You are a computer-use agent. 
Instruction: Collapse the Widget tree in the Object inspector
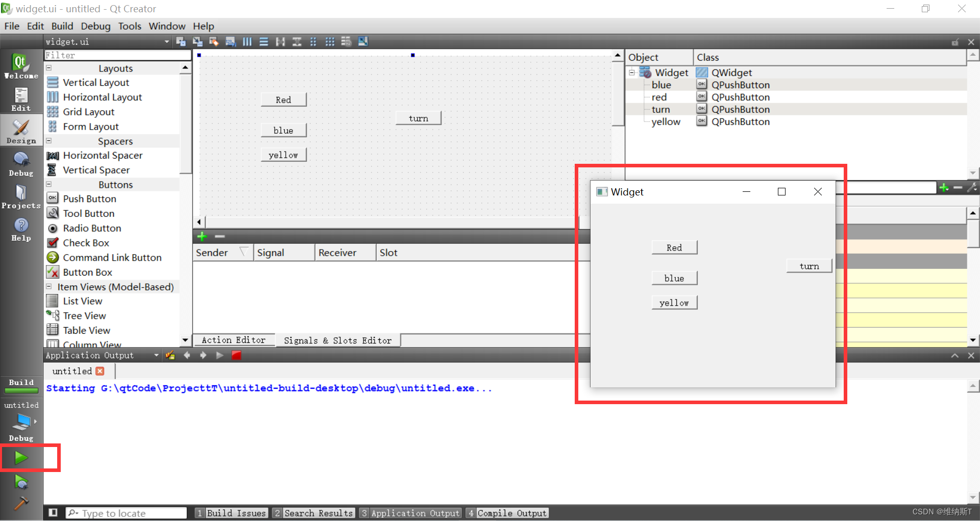pyautogui.click(x=632, y=72)
